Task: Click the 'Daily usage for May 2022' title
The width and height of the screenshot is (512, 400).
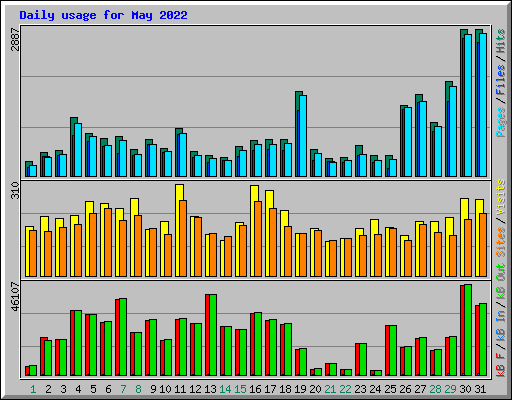Action: pos(103,15)
